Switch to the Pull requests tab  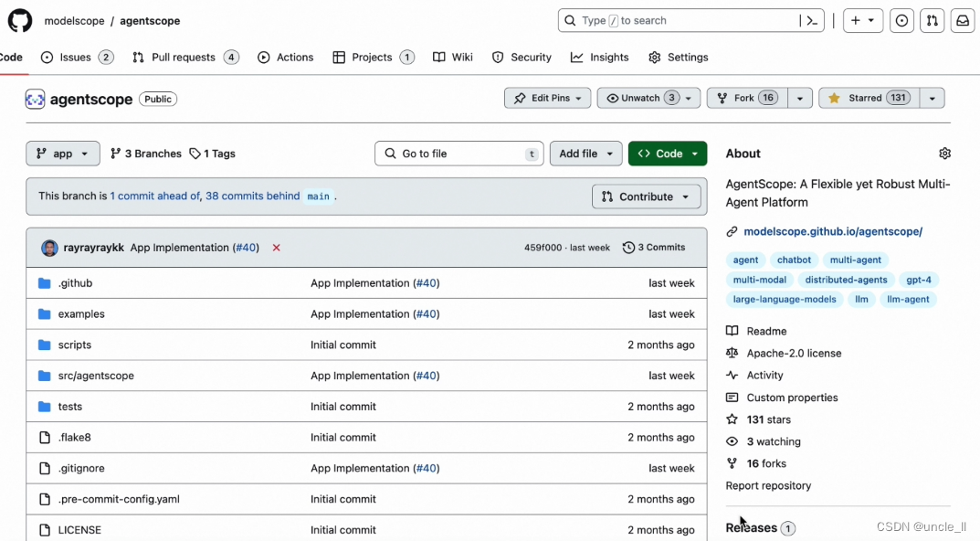(185, 57)
